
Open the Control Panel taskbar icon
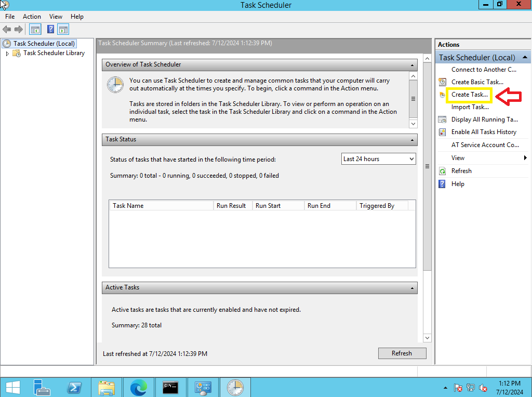tap(203, 387)
